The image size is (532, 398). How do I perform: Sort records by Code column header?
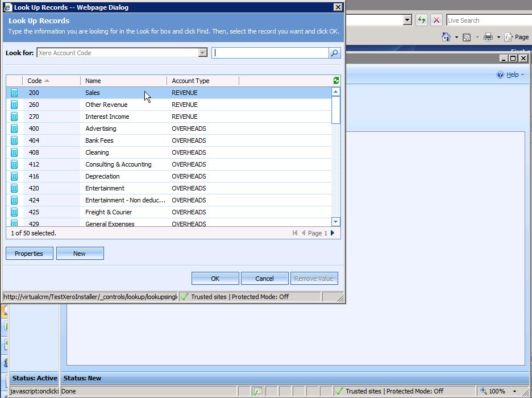click(51, 81)
